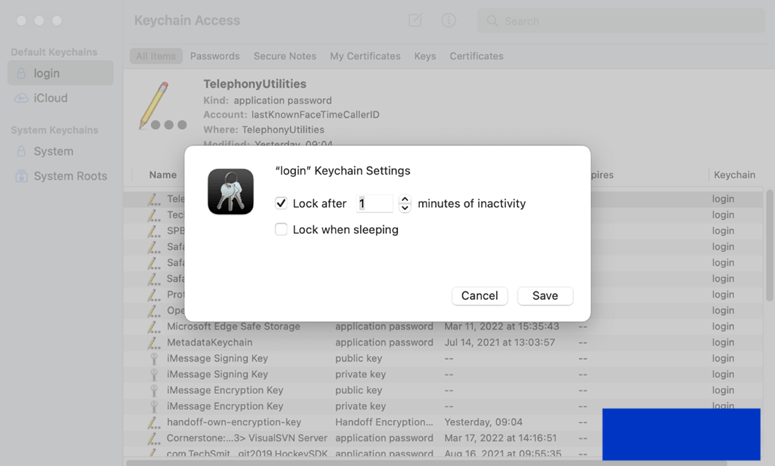Cancel the Keychain Settings dialog

click(479, 296)
